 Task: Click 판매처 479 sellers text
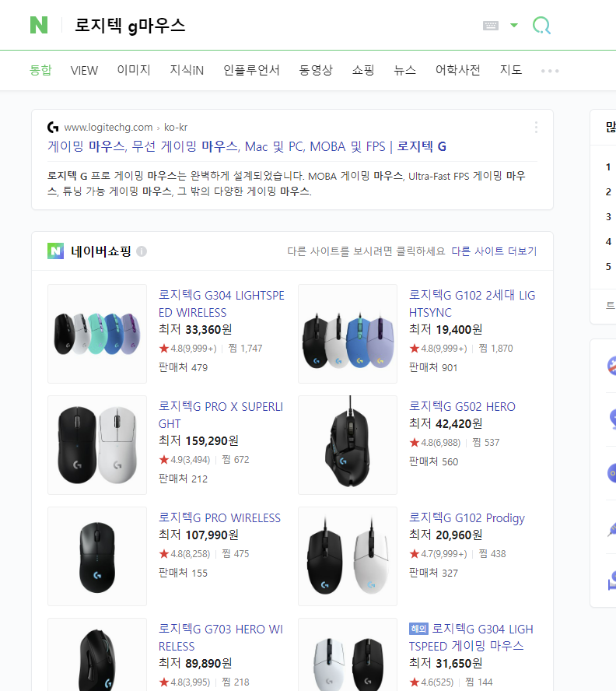point(183,367)
